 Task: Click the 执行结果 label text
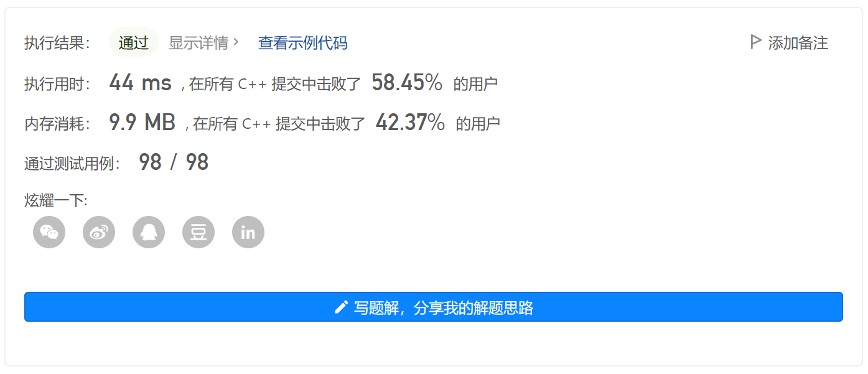pyautogui.click(x=57, y=43)
